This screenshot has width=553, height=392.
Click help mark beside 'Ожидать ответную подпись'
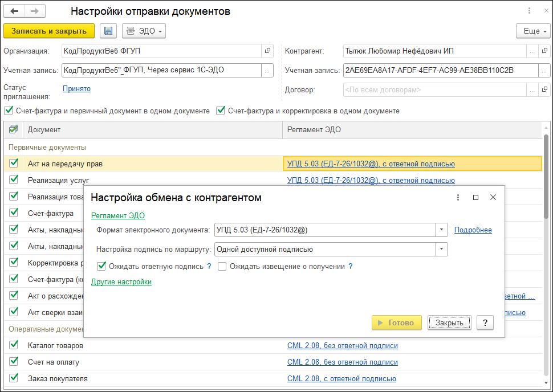(209, 266)
